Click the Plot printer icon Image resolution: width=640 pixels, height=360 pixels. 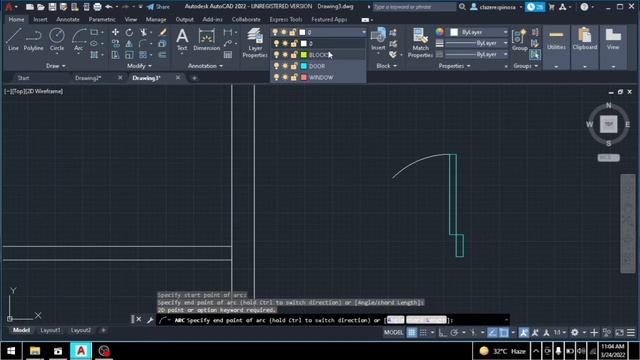97,7
